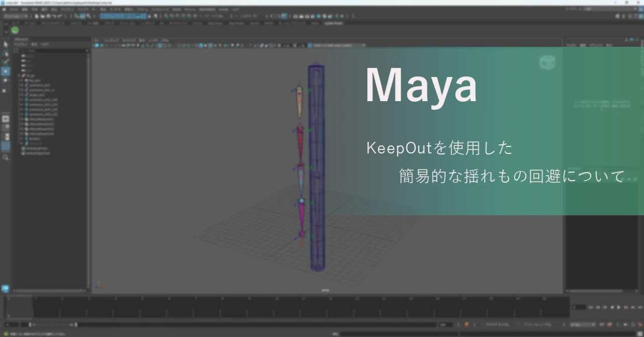
Task: Click the Outliner search field
Action: (x=55, y=51)
